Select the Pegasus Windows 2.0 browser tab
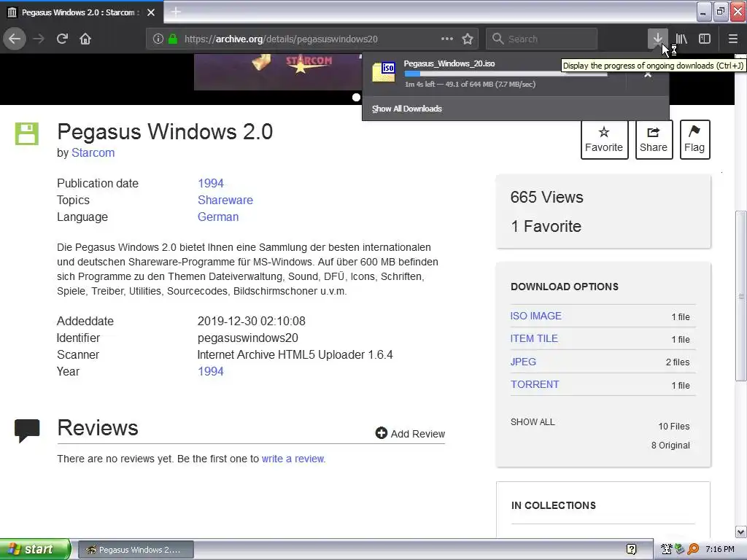Viewport: 747px width, 560px height. pyautogui.click(x=82, y=12)
